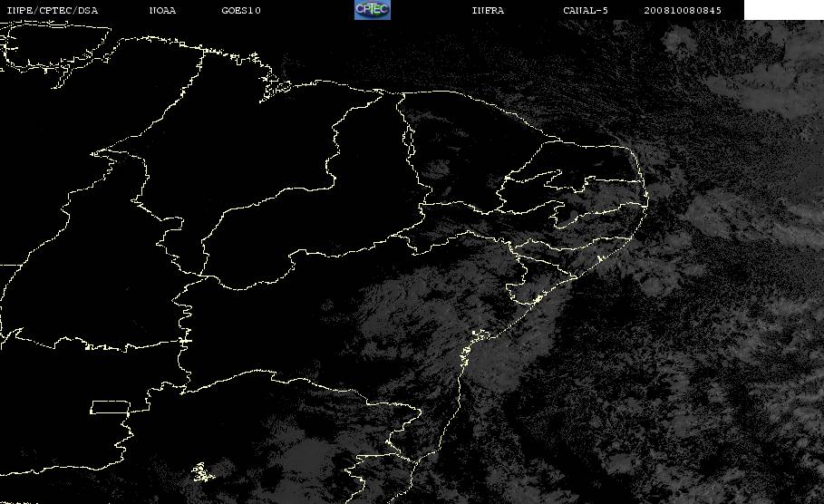Image resolution: width=824 pixels, height=504 pixels.
Task: Click the INPE/CPTEC/DSA header label
Action: click(x=53, y=10)
